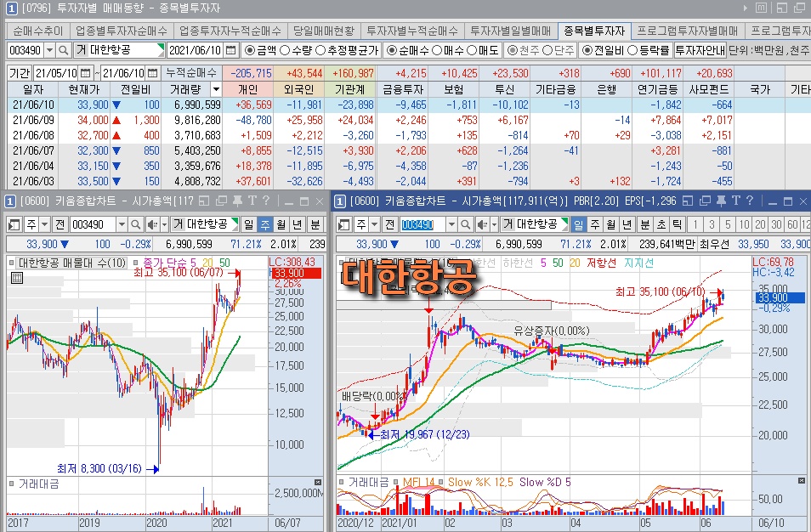The height and width of the screenshot is (532, 811).
Task: Click the T font icon in the left chart title bar
Action: [252, 201]
